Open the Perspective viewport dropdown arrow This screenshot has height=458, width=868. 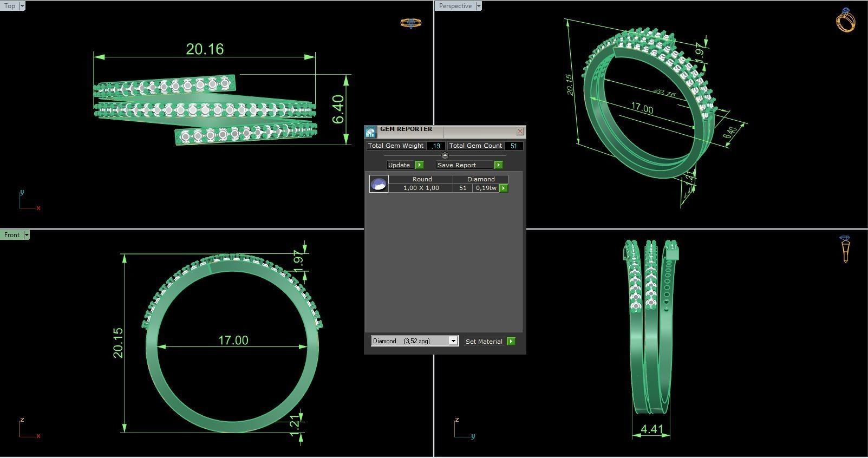(x=479, y=6)
